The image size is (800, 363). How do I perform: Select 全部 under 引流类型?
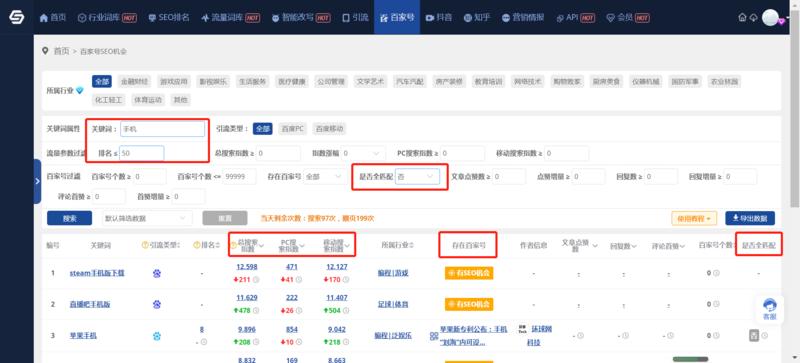point(263,129)
